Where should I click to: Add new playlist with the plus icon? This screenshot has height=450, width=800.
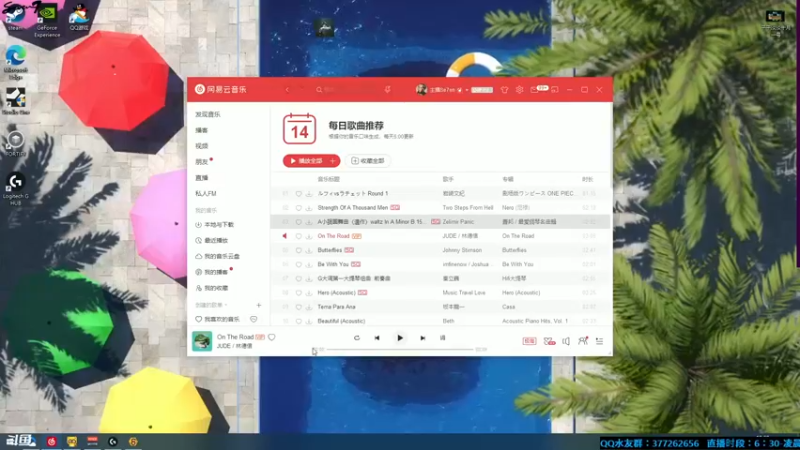pyautogui.click(x=259, y=305)
